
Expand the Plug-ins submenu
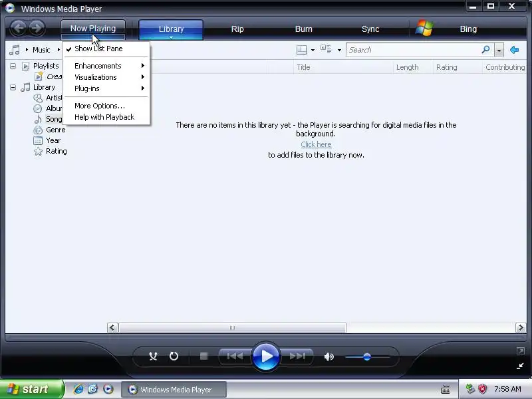(106, 88)
